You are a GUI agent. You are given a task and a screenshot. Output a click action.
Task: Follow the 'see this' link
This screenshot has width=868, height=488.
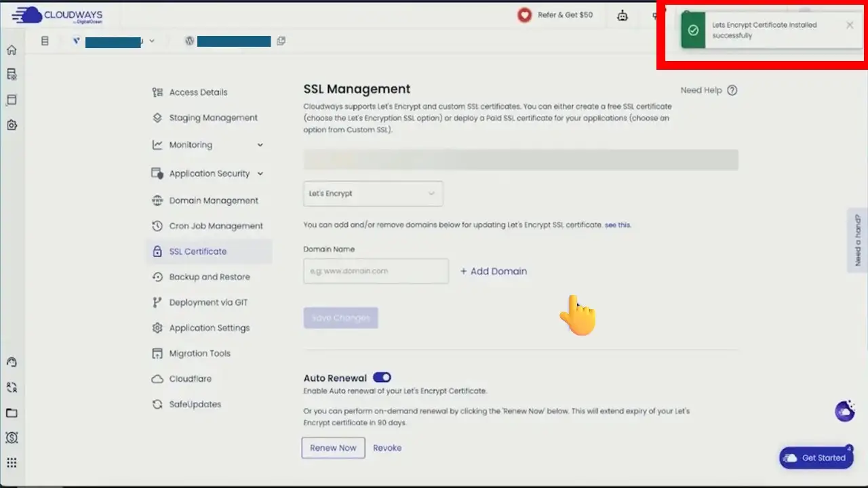618,225
